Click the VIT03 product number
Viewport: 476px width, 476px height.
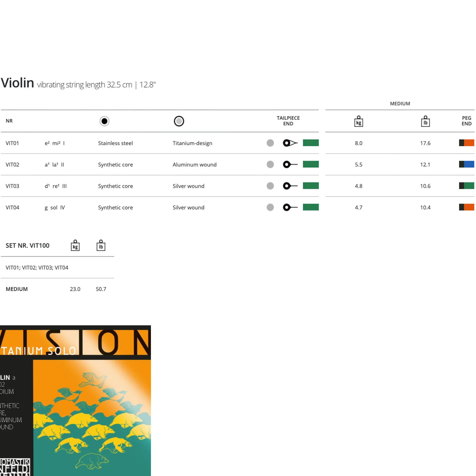click(x=12, y=186)
